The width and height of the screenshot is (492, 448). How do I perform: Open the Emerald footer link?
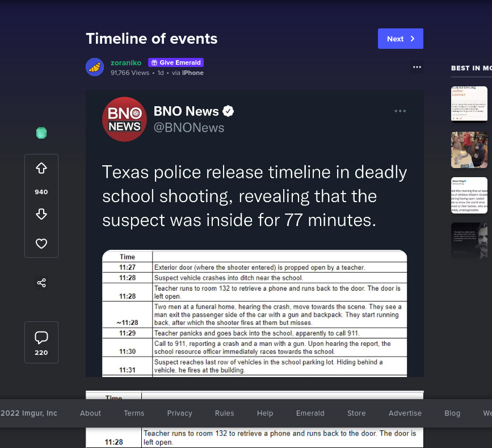310,413
